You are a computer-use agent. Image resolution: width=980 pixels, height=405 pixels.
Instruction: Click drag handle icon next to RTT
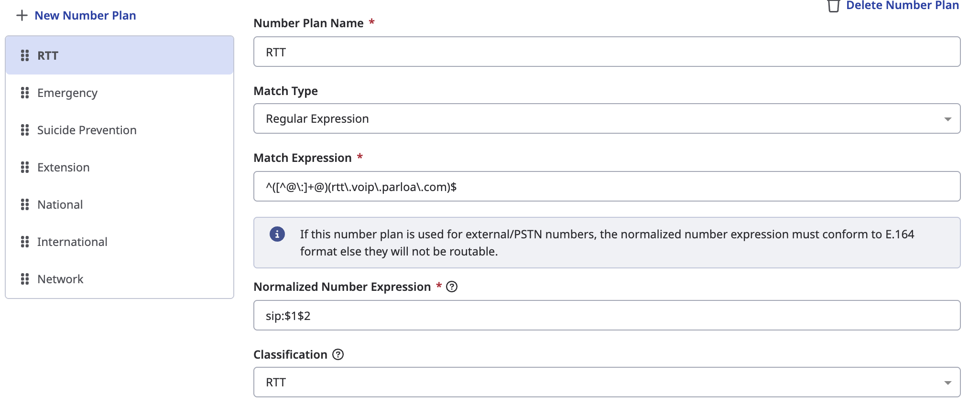click(x=25, y=55)
